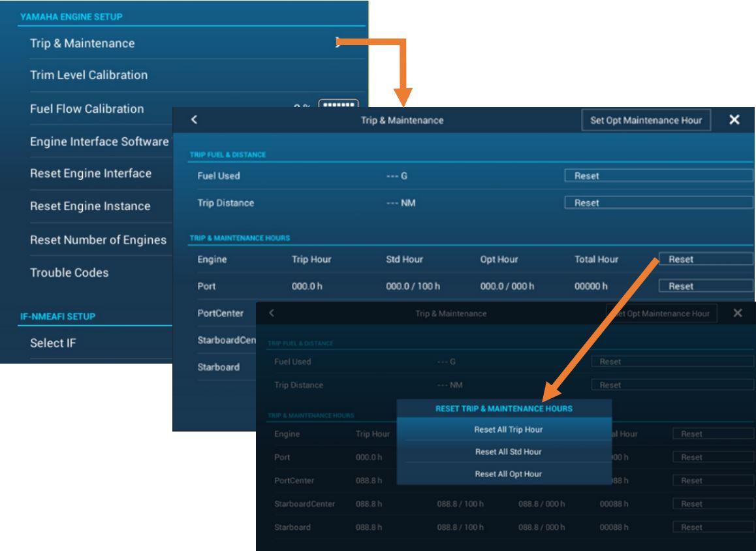Choose Reset Engine Instance
Screen dimensions: 756x551
(90, 206)
